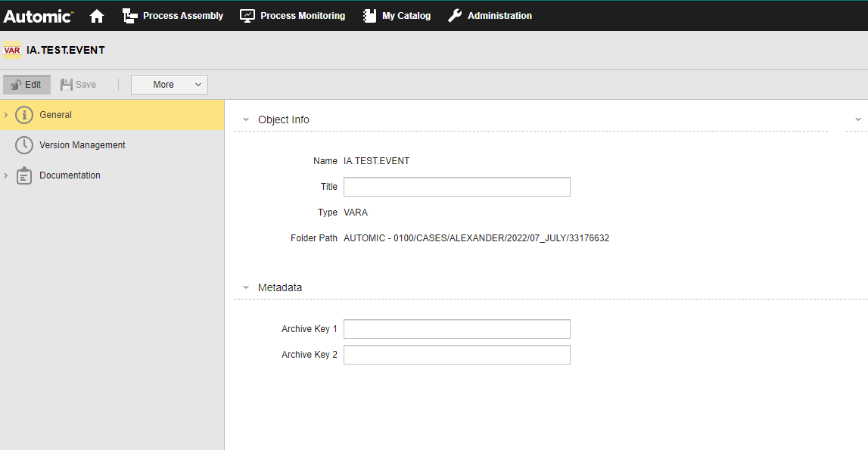Image resolution: width=868 pixels, height=450 pixels.
Task: Collapse the Metadata section
Action: [x=246, y=287]
